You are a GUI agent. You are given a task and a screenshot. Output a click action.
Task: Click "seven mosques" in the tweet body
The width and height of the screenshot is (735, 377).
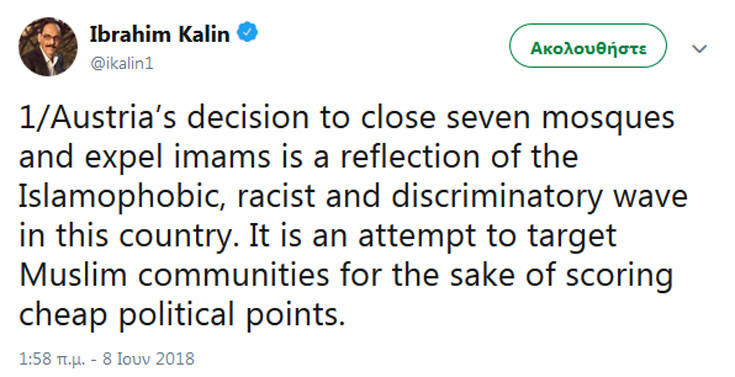(x=560, y=119)
